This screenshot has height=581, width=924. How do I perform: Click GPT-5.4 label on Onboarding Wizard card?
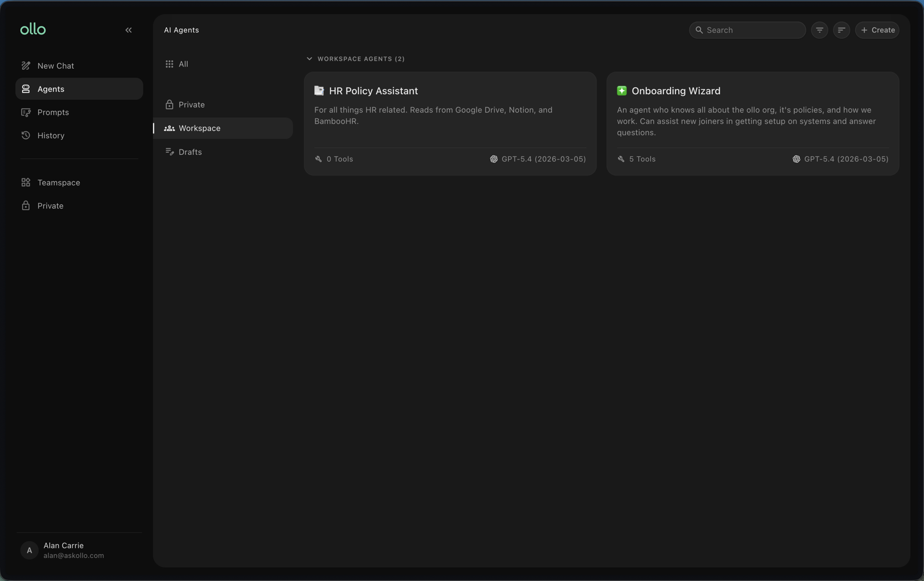click(846, 159)
